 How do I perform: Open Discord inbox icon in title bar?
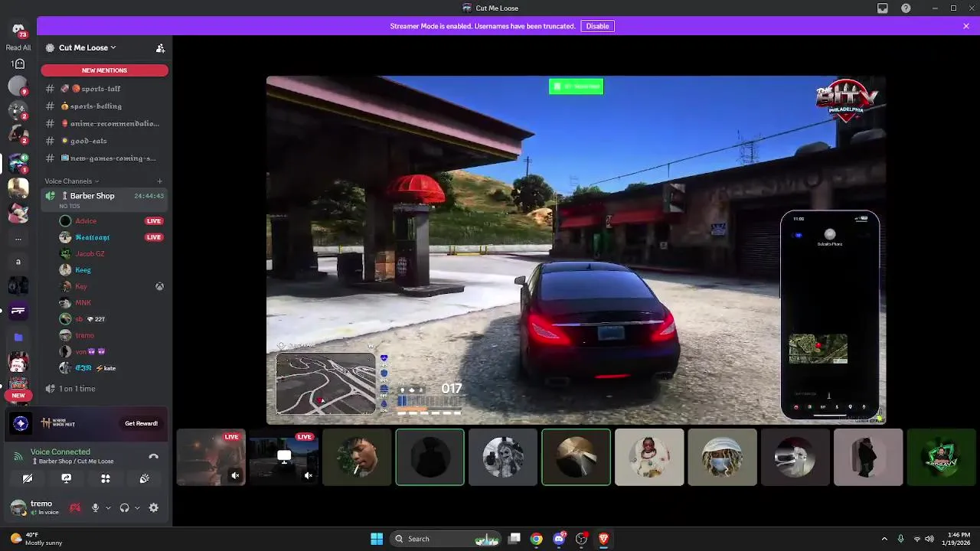point(883,8)
